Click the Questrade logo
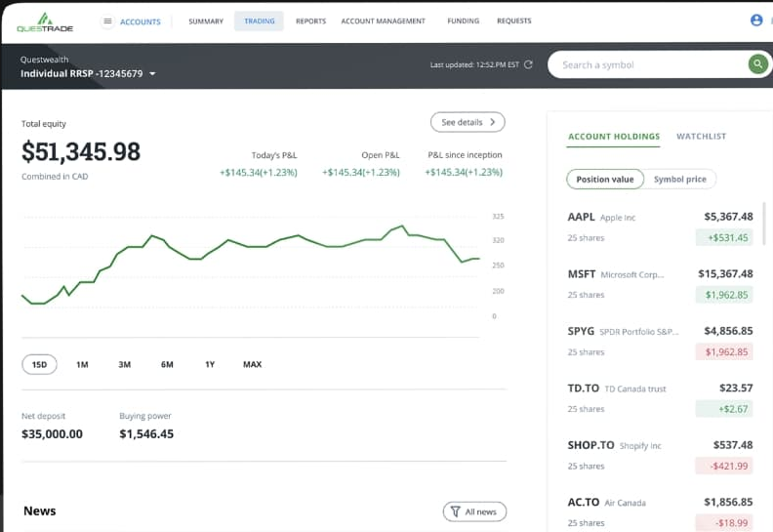The image size is (773, 532). click(x=45, y=22)
